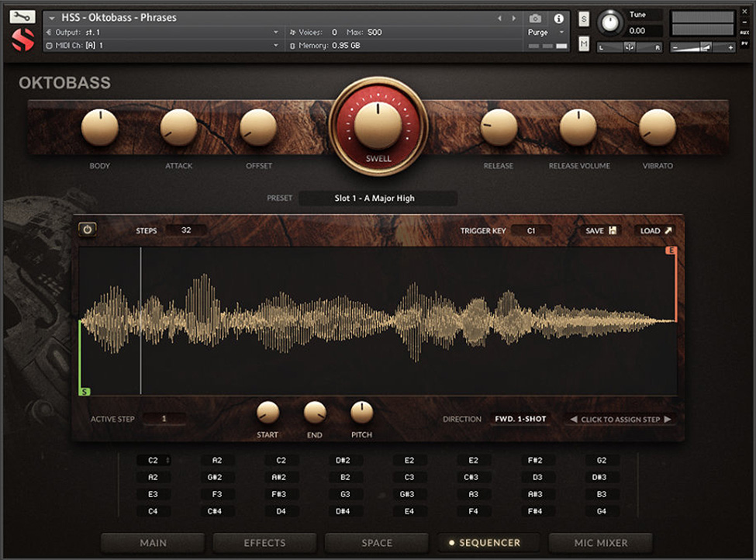Switch to the MAIN tab
This screenshot has width=756, height=560.
point(153,543)
